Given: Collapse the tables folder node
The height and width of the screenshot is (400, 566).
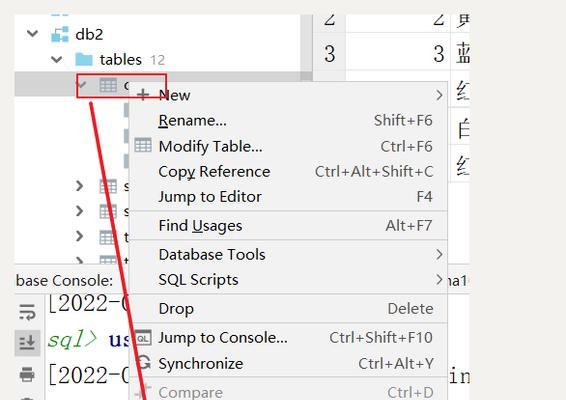Looking at the screenshot, I should 57,59.
